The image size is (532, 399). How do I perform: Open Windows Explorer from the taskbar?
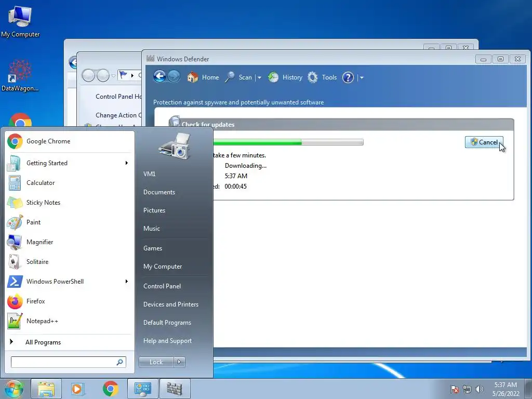(46, 389)
